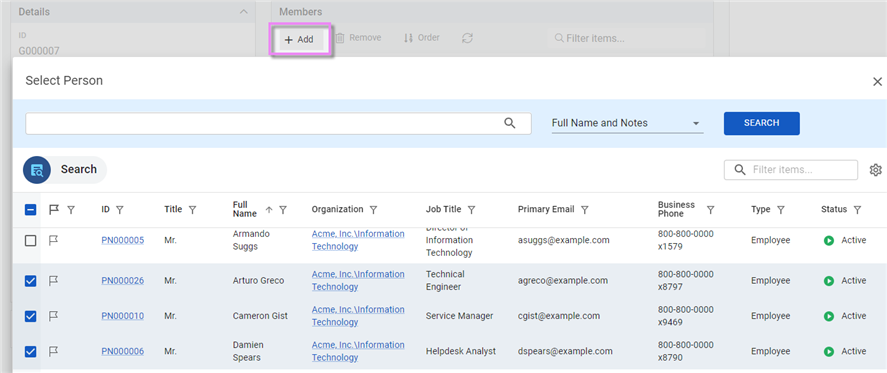Screen dimensions: 887x373
Task: Click the blue SEARCH button
Action: click(x=761, y=123)
